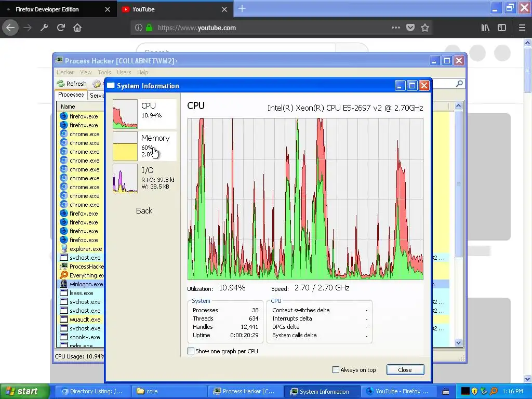Click the CPU Usage status bar text
The image size is (532, 399).
(x=79, y=356)
